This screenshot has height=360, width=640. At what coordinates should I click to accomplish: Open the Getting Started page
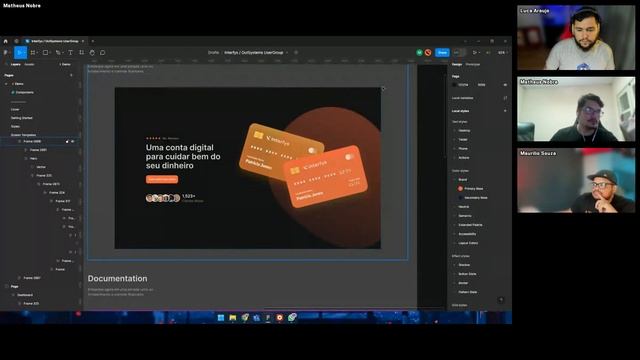22,118
